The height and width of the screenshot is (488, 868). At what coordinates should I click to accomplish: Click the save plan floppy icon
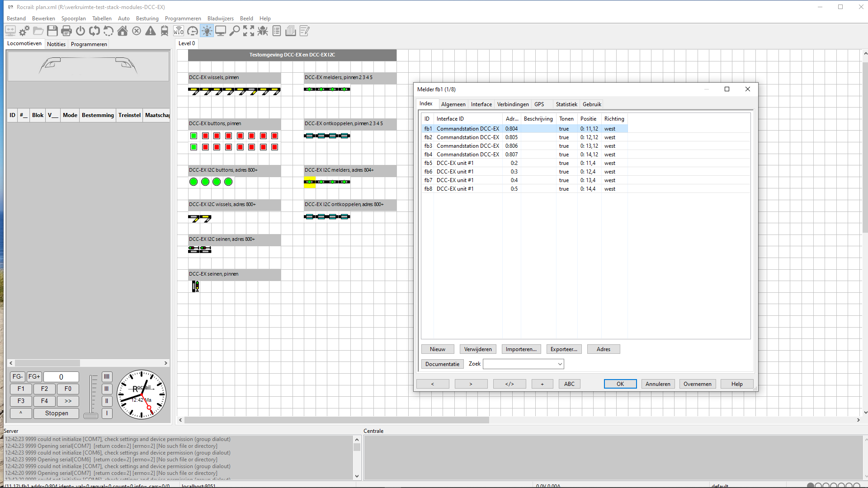pyautogui.click(x=52, y=31)
